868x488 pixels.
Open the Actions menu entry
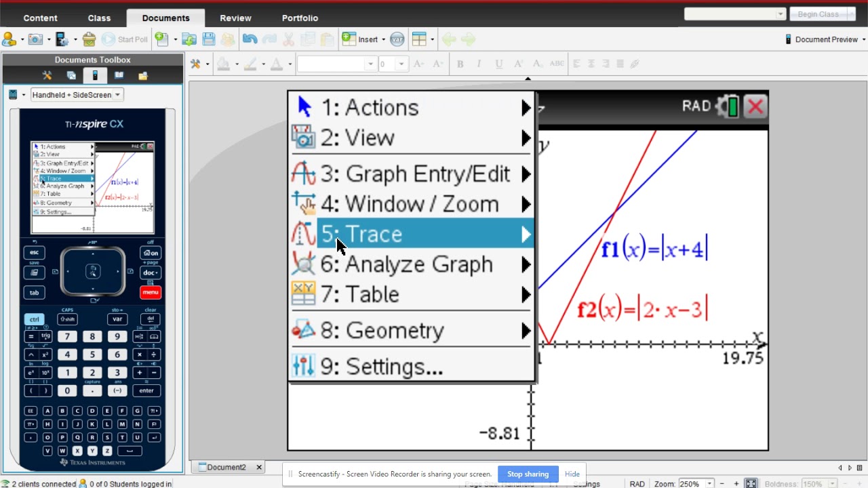pos(412,107)
